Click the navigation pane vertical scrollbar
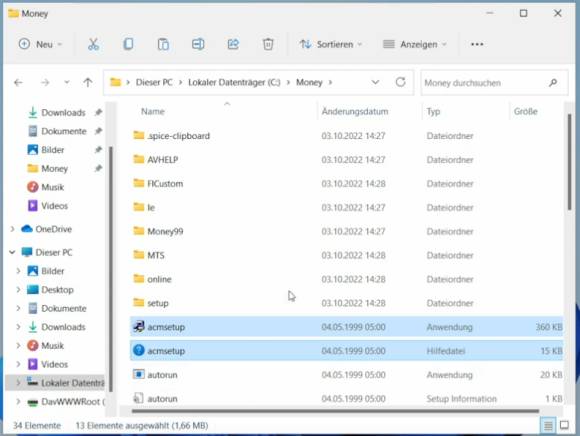This screenshot has height=436, width=580. click(111, 268)
